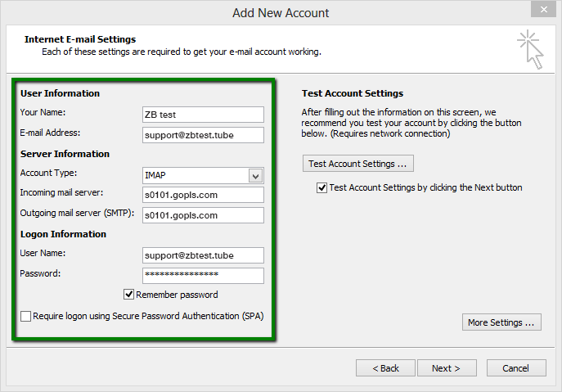Click the Outgoing mail server (SMTP) field

[x=202, y=215]
